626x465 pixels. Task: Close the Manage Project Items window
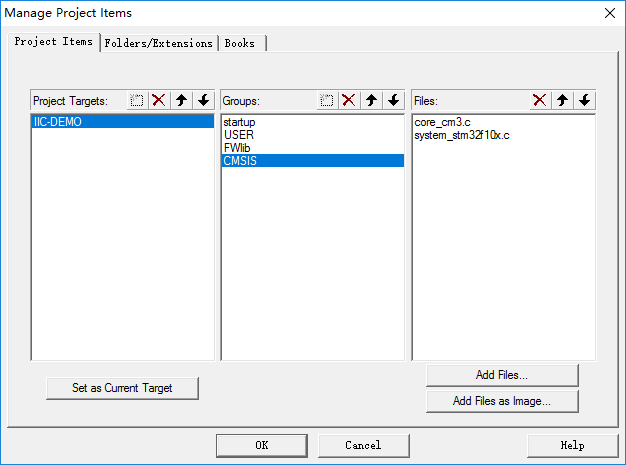(x=610, y=13)
